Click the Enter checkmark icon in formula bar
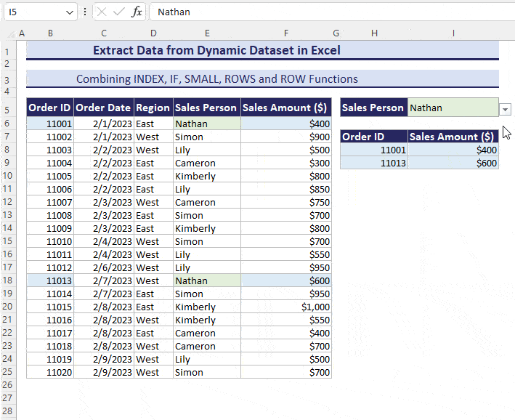Viewport: 515px width, 420px height. [x=119, y=12]
